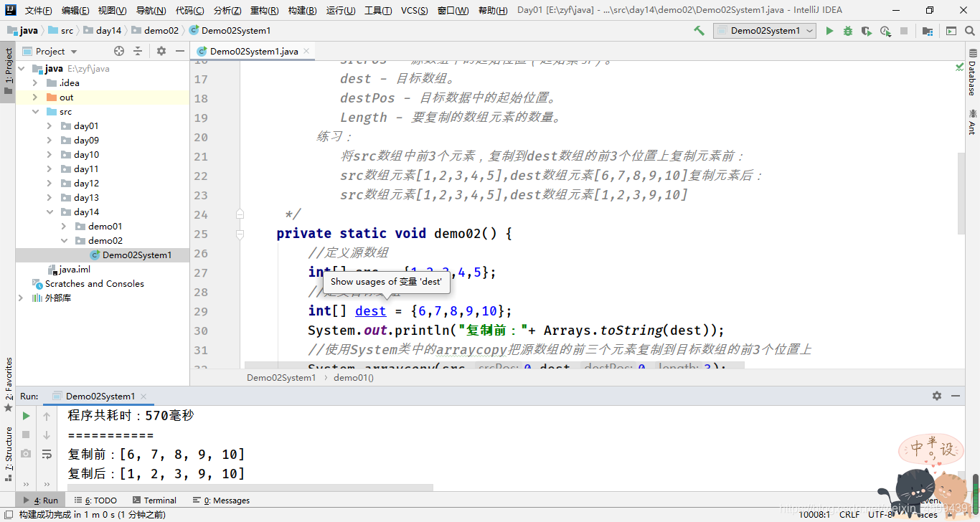Close the Demo02System1 Run tab
This screenshot has height=522, width=980.
point(143,396)
